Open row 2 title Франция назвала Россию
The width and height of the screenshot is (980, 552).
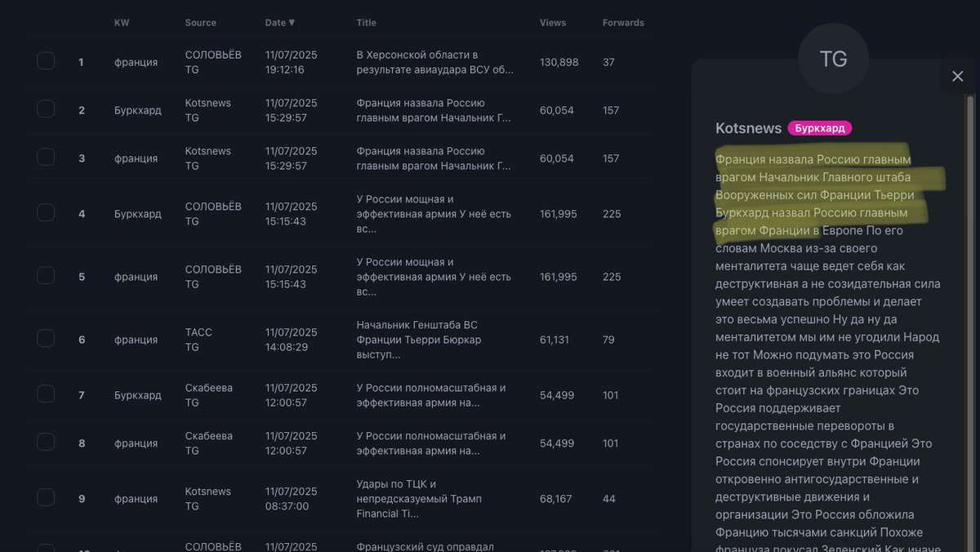(x=434, y=110)
